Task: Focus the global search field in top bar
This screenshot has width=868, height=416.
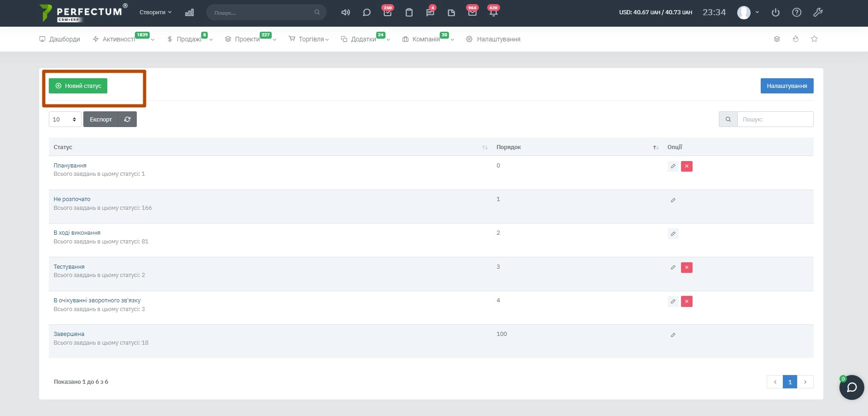Action: click(x=266, y=12)
